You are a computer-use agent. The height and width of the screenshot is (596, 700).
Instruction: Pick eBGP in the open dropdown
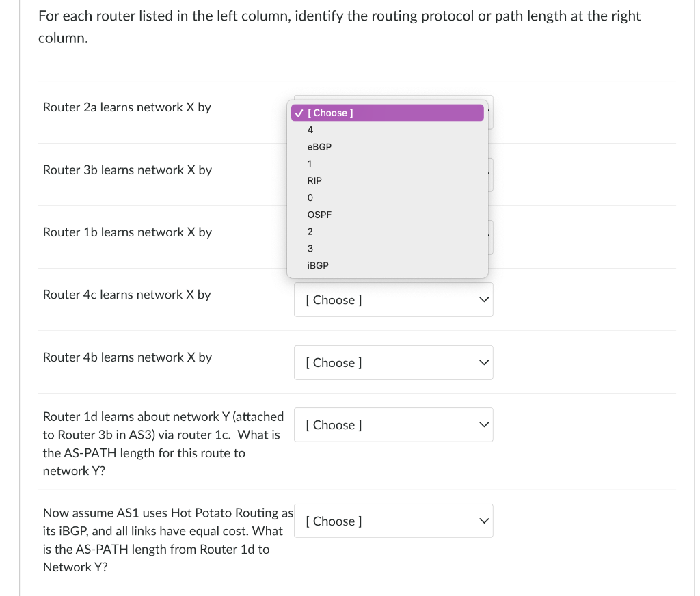(387, 147)
